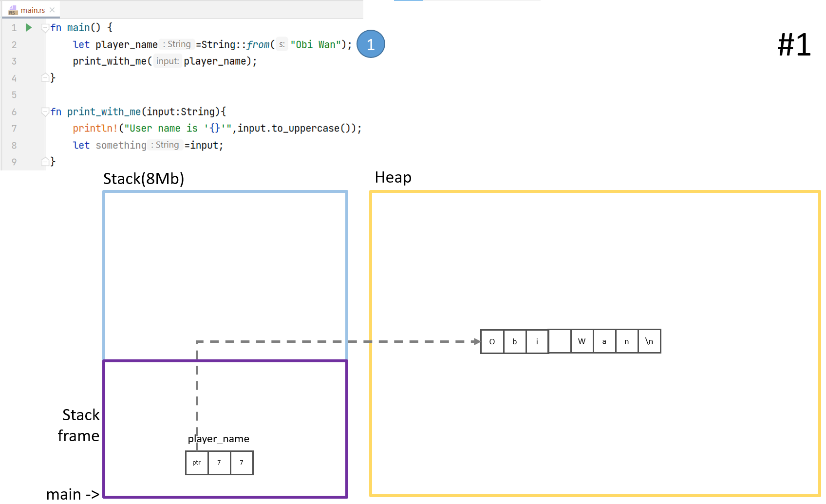Select the heap cell containing 'O'

tap(492, 341)
